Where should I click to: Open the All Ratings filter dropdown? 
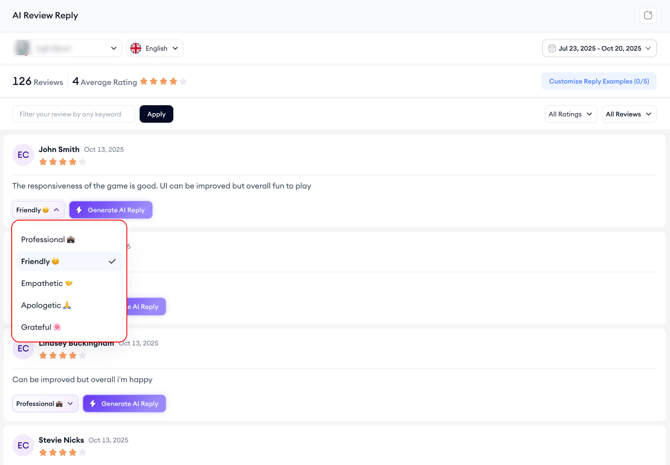(570, 114)
